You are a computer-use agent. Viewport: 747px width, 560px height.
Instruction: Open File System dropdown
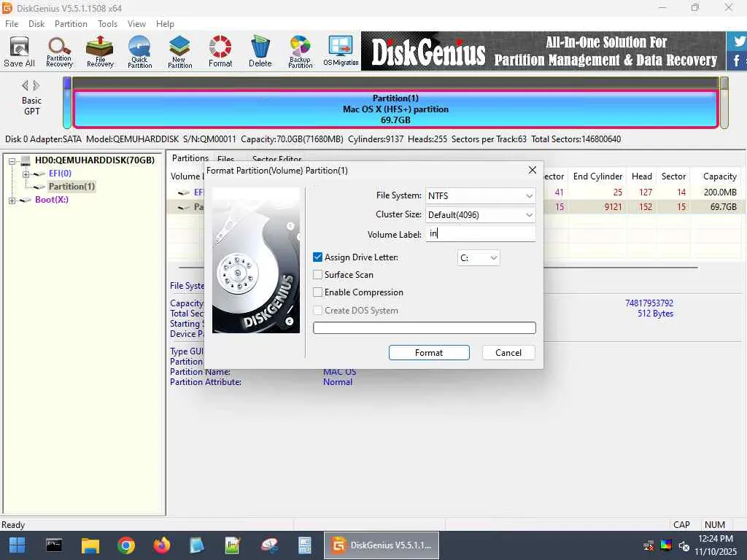click(480, 195)
